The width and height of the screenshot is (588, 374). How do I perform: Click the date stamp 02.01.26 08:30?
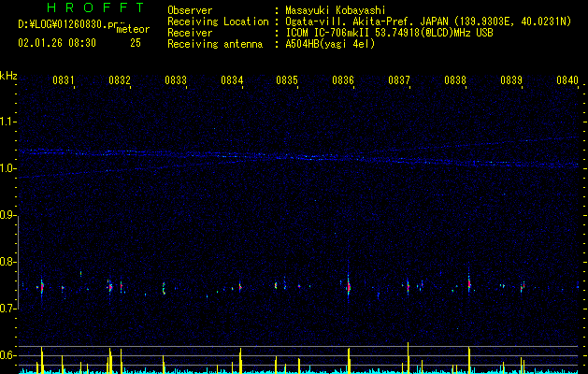pyautogui.click(x=57, y=43)
